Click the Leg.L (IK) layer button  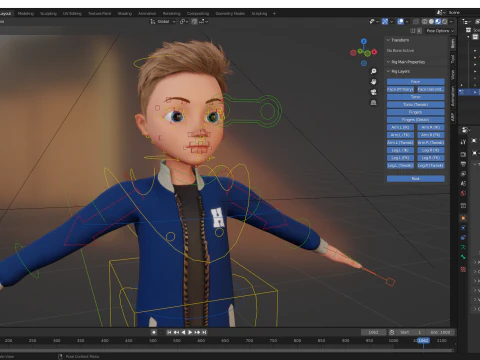(x=400, y=150)
